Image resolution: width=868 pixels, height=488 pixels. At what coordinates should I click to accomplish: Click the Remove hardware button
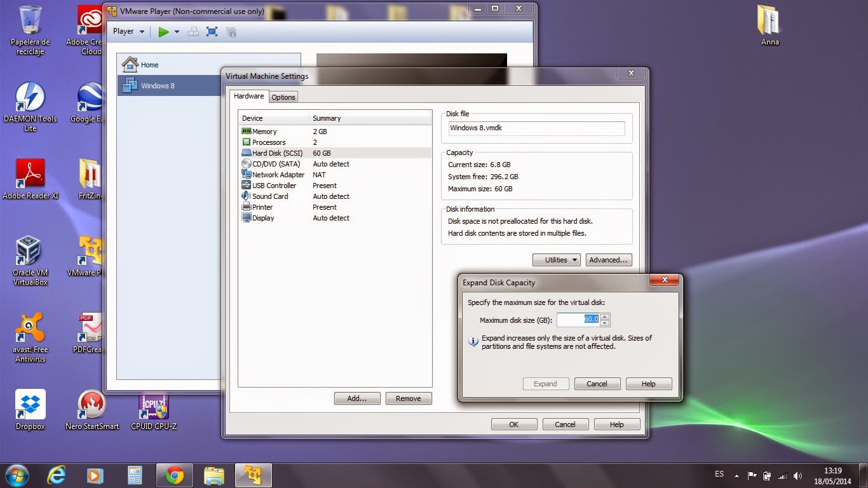click(x=409, y=398)
